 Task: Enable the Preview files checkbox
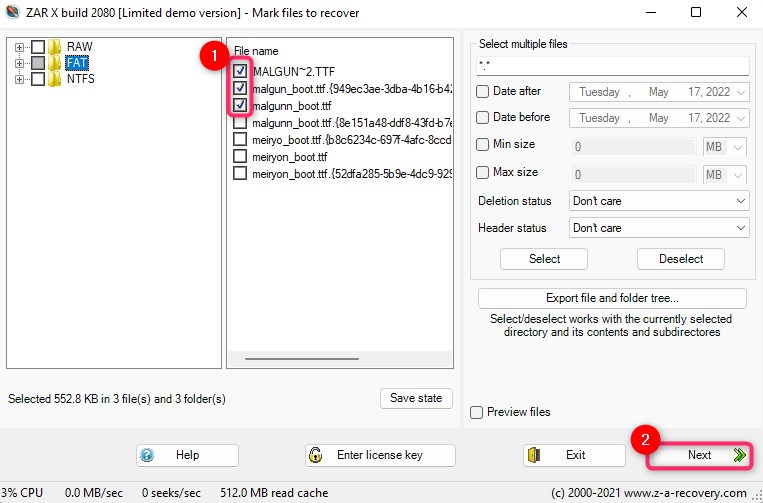click(x=476, y=413)
